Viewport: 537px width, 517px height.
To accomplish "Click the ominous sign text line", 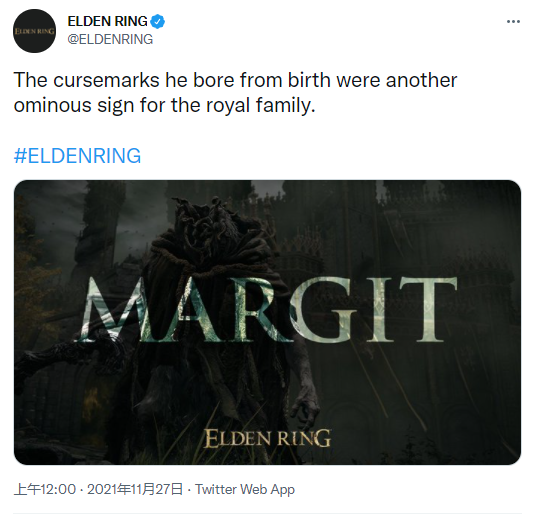I will (164, 105).
